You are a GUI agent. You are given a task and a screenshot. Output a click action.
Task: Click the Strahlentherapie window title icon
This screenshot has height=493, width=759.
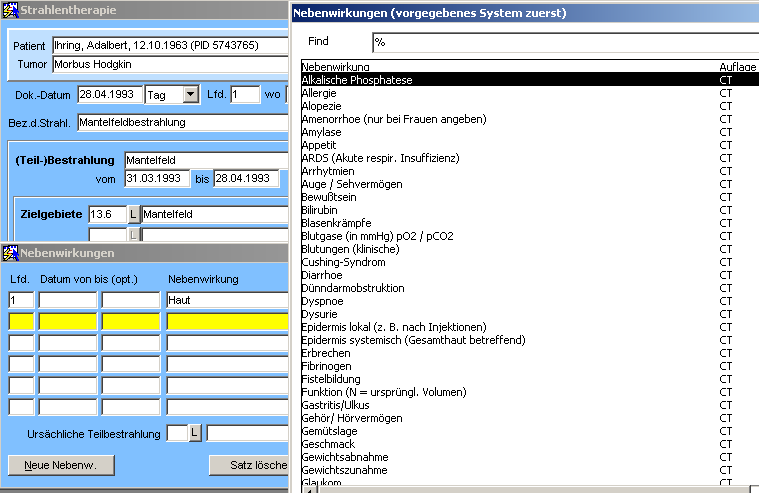click(x=10, y=10)
